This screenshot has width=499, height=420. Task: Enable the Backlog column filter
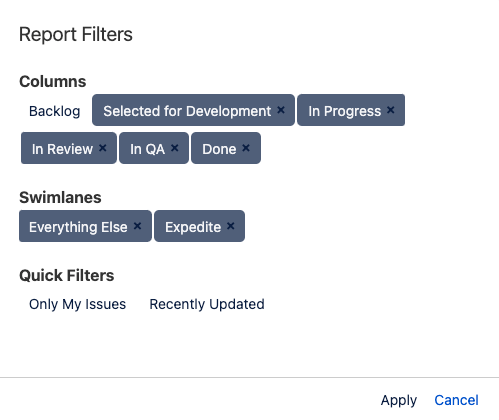55,111
